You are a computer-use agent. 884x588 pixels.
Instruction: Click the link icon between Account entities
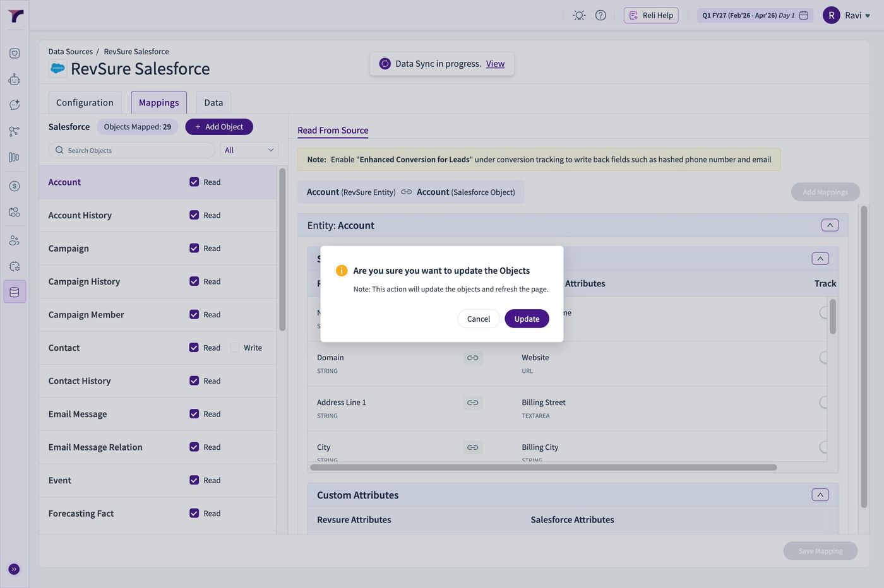coord(406,192)
